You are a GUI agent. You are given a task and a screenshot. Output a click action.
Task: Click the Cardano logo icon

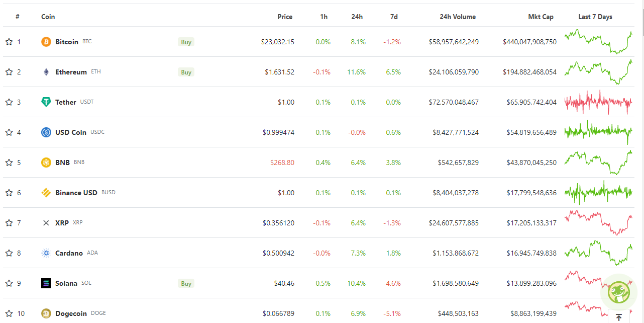coord(46,253)
